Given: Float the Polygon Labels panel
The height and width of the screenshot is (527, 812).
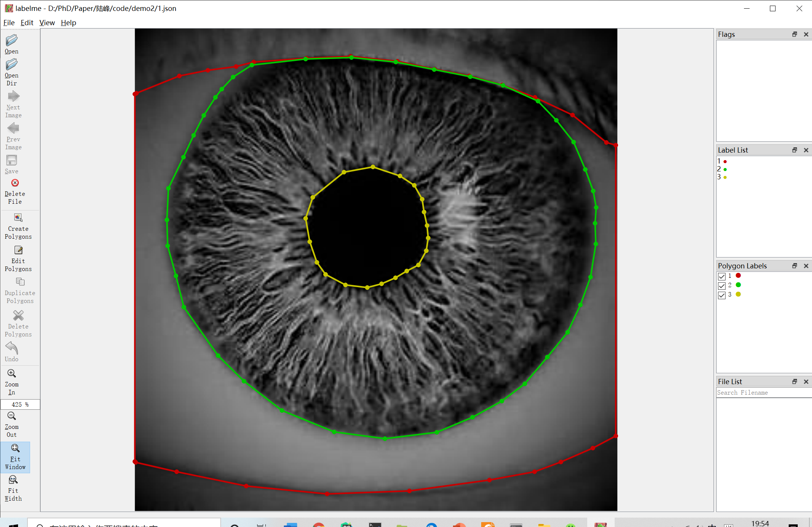Looking at the screenshot, I should point(795,266).
